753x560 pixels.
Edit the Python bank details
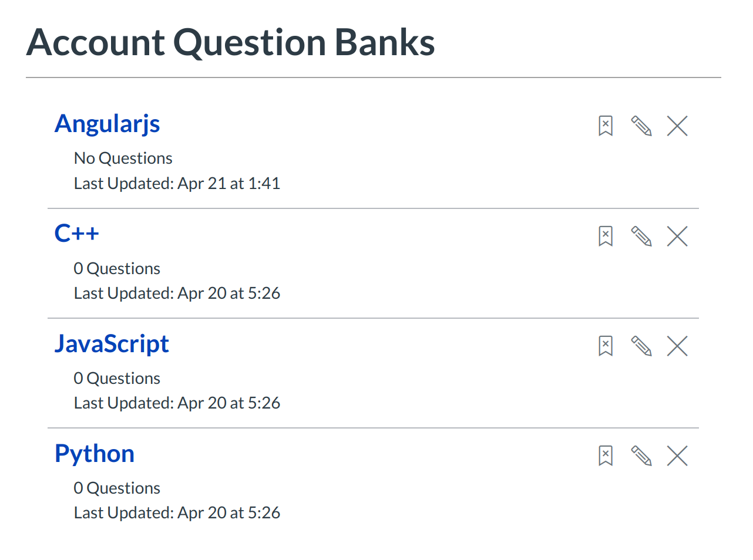pyautogui.click(x=641, y=456)
